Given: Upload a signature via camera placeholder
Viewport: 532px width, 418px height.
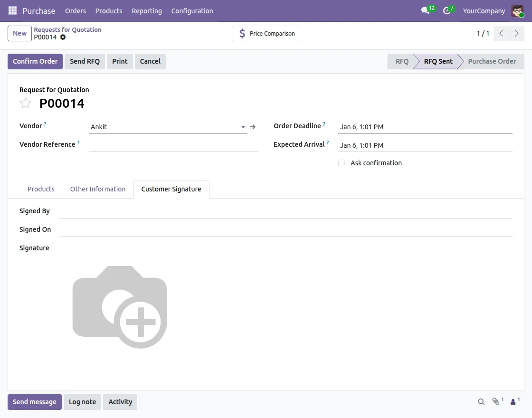Looking at the screenshot, I should [120, 307].
